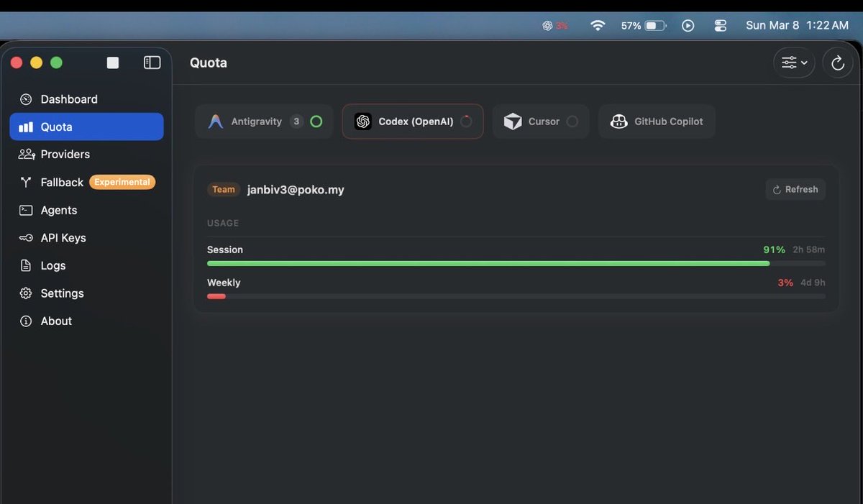
Task: Click the 4d 9h reset time
Action: 813,283
